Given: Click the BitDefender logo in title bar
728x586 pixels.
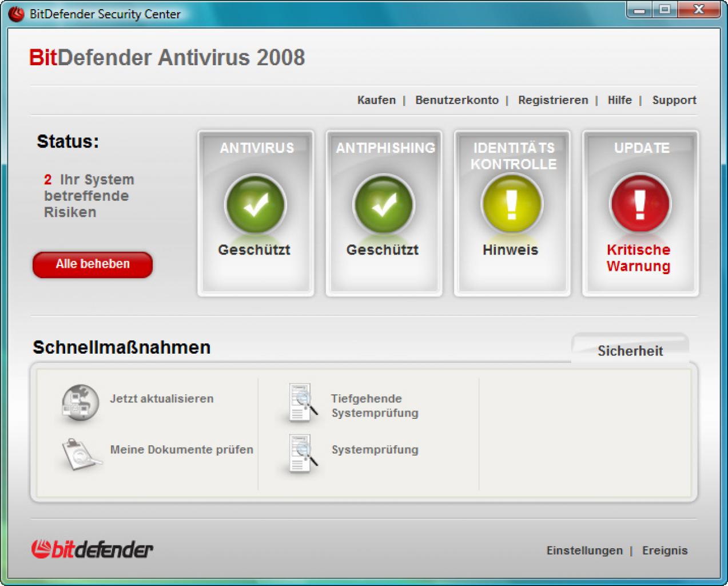Looking at the screenshot, I should pos(16,14).
